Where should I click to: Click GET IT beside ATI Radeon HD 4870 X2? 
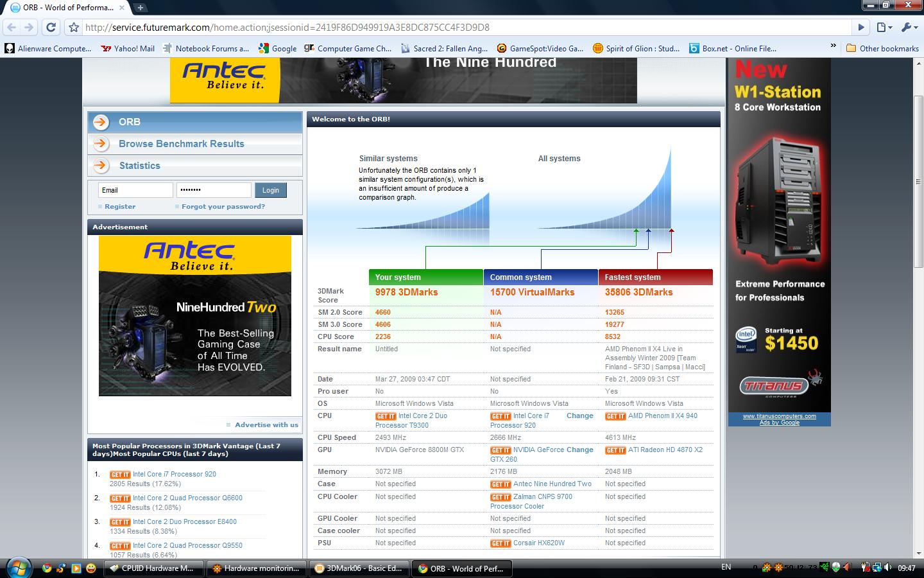pos(615,450)
